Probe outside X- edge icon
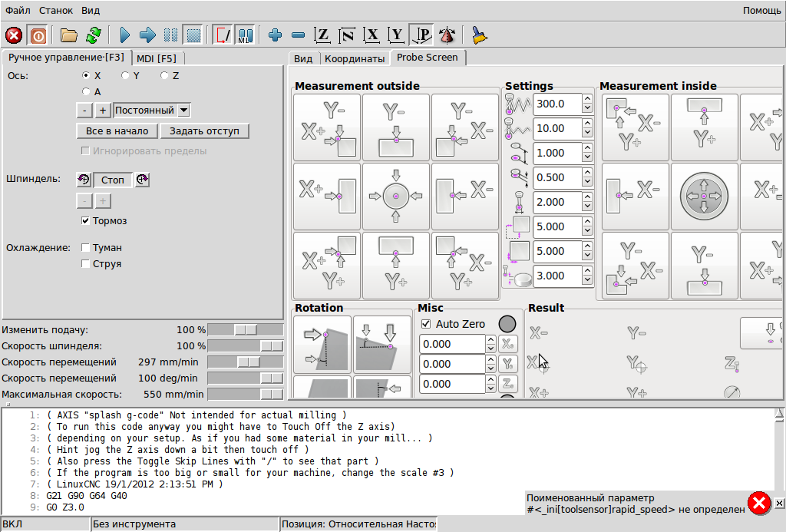The width and height of the screenshot is (786, 532). coord(465,196)
